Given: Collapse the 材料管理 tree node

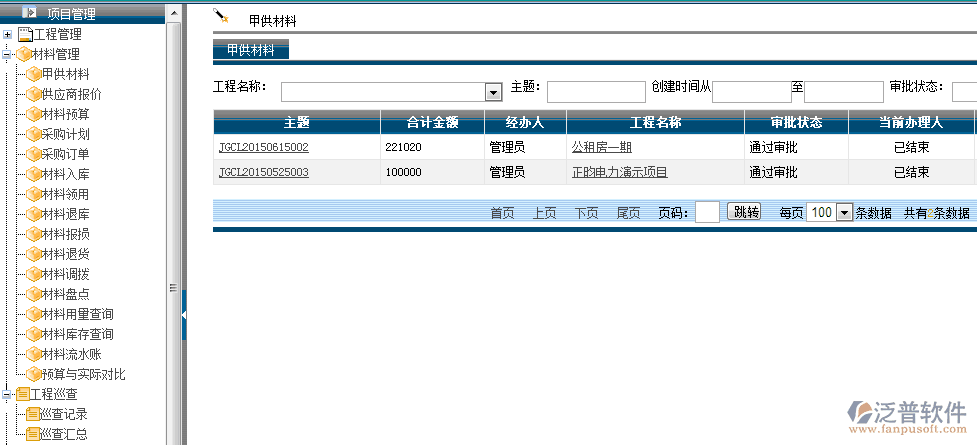Looking at the screenshot, I should coord(7,55).
